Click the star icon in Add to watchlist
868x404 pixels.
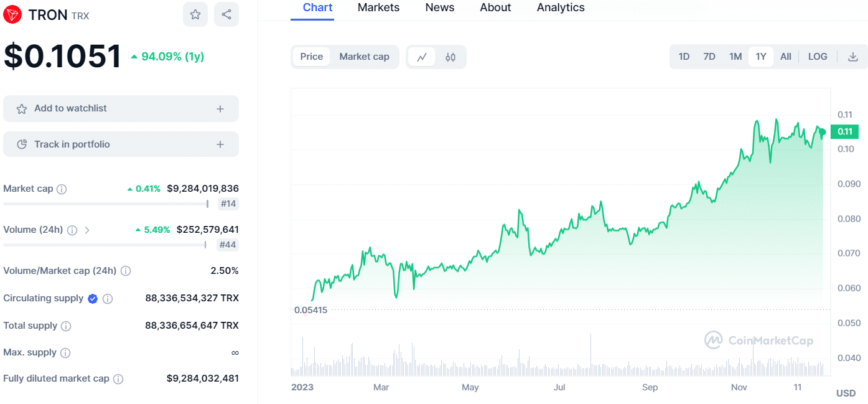coord(22,109)
